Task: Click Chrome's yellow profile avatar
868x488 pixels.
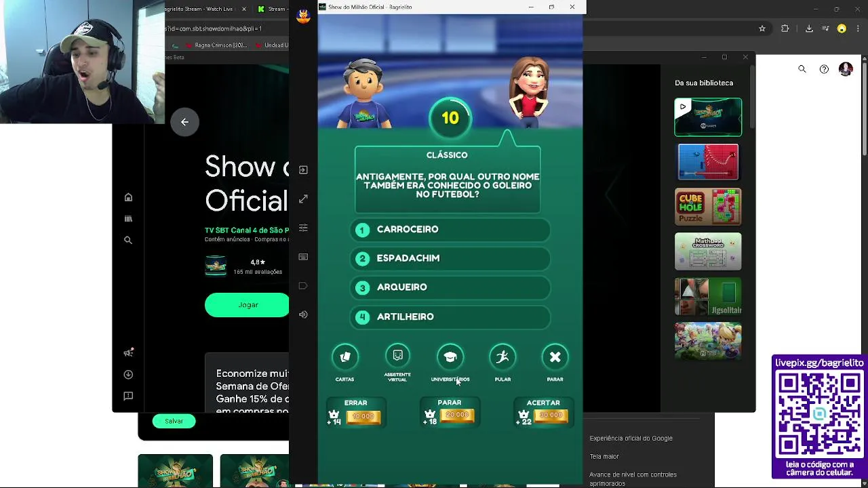Action: [842, 28]
